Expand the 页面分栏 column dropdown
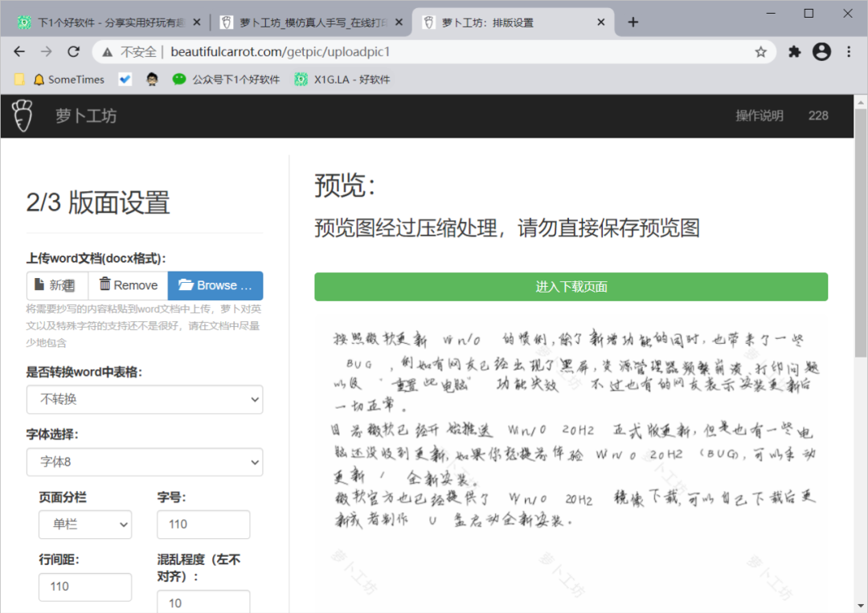Image resolution: width=868 pixels, height=613 pixels. tap(85, 525)
